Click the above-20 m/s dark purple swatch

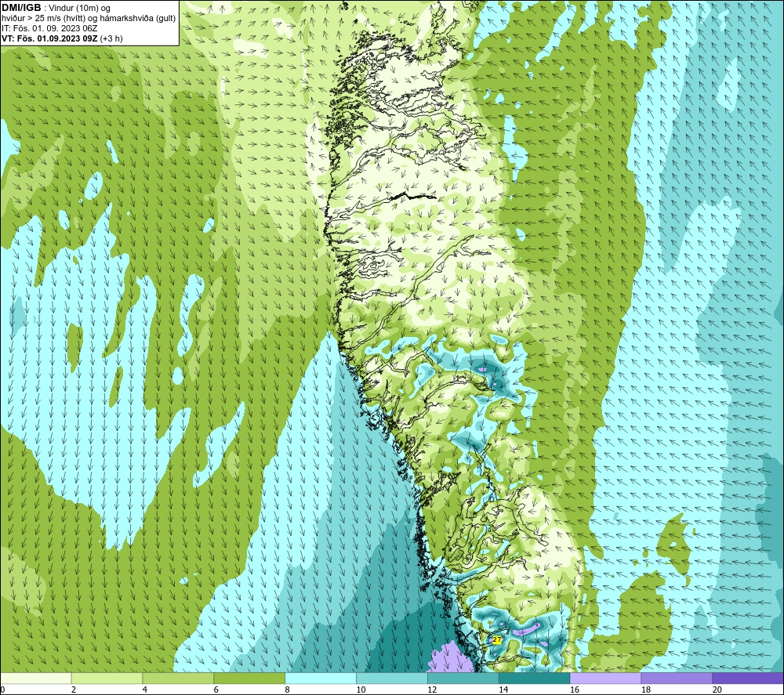[748, 678]
